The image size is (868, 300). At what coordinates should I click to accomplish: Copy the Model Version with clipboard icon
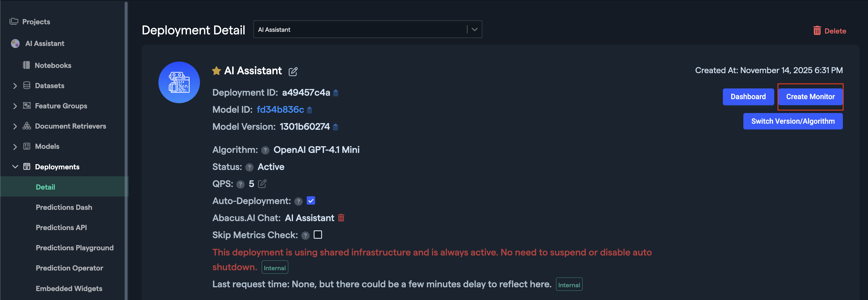point(335,127)
